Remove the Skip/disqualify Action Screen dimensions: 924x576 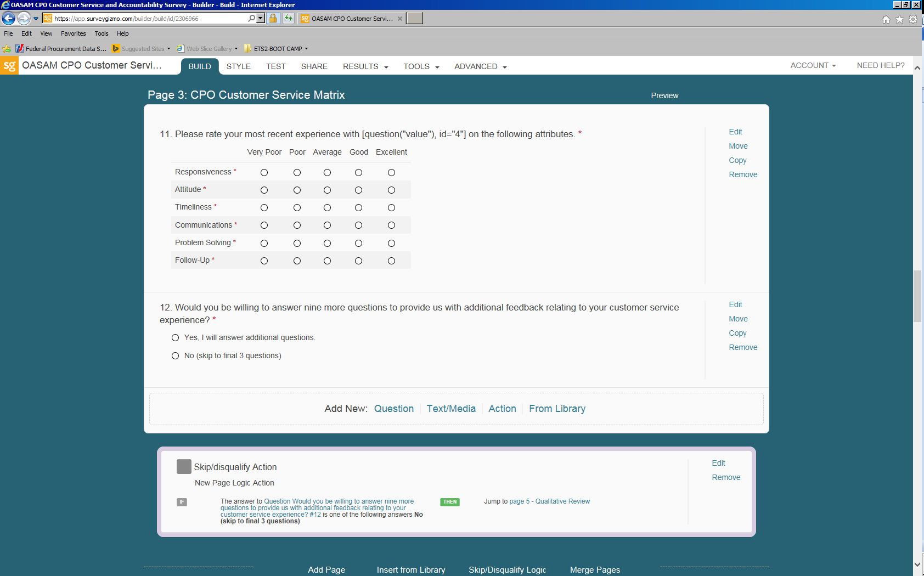[726, 477]
